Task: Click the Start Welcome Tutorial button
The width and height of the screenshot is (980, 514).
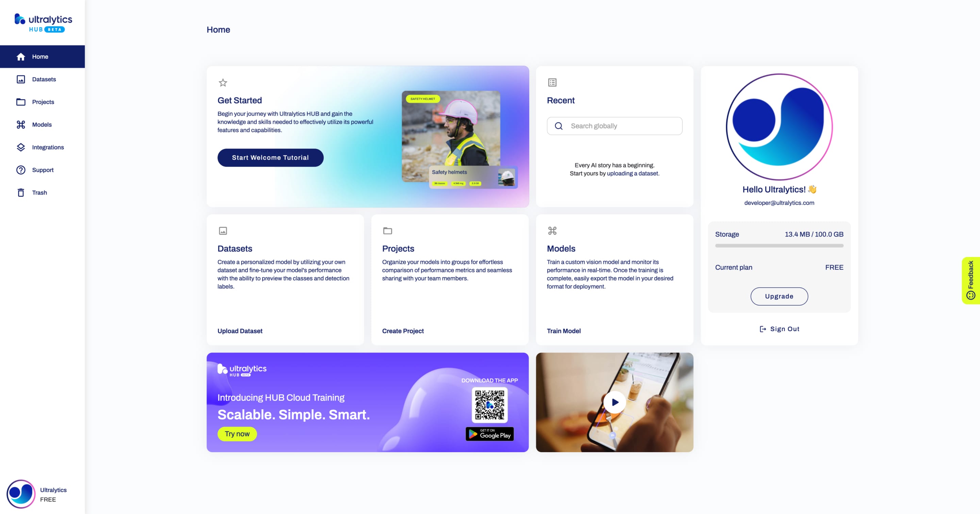Action: point(270,157)
